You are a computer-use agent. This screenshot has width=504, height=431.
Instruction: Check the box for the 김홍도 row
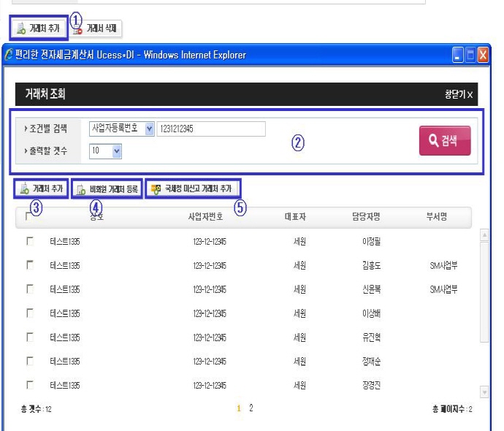[x=30, y=265]
